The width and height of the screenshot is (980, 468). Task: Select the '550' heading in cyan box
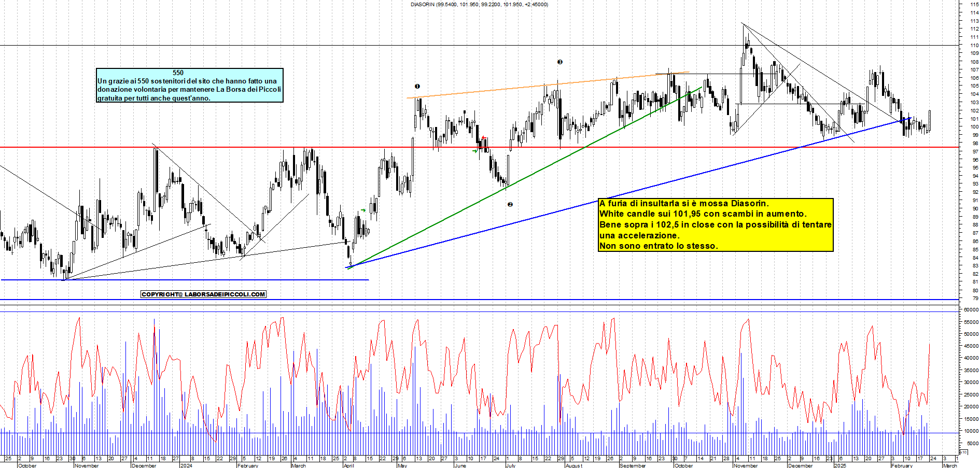tap(178, 73)
